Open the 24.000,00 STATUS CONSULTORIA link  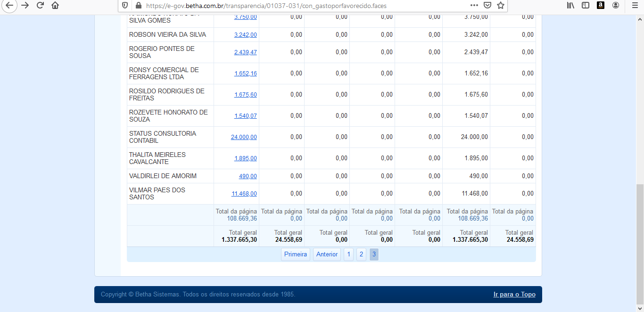tap(244, 137)
